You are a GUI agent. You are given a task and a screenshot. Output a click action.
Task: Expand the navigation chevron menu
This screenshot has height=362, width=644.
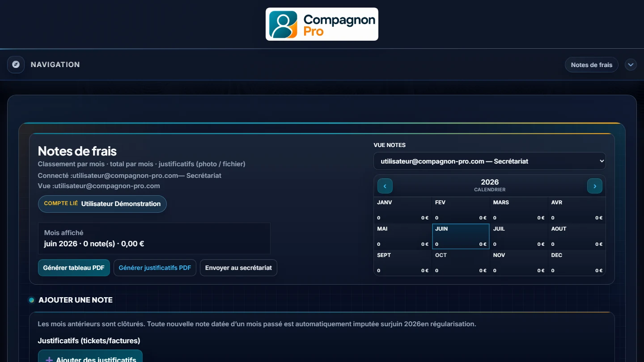[x=631, y=65]
